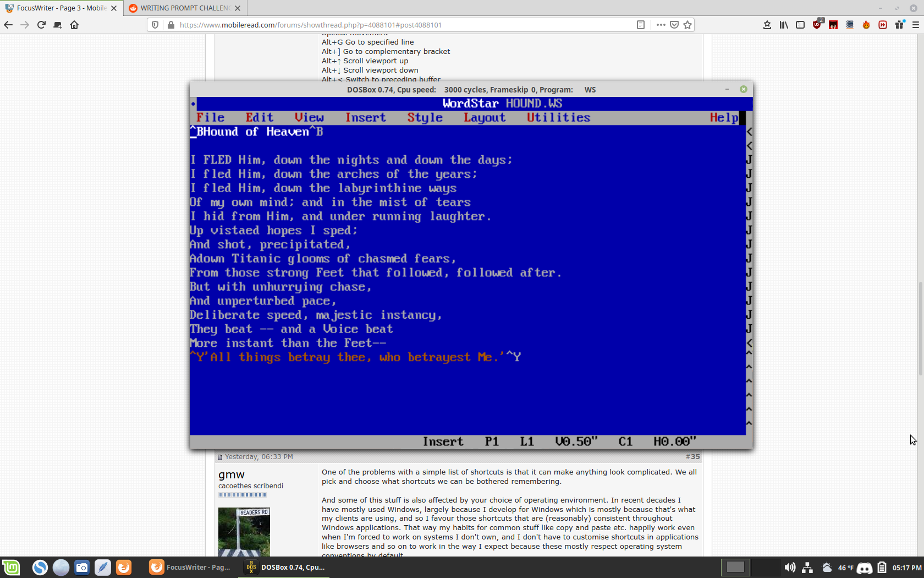This screenshot has height=578, width=924.
Task: Open WordStar Utilities menu
Action: click(x=559, y=118)
